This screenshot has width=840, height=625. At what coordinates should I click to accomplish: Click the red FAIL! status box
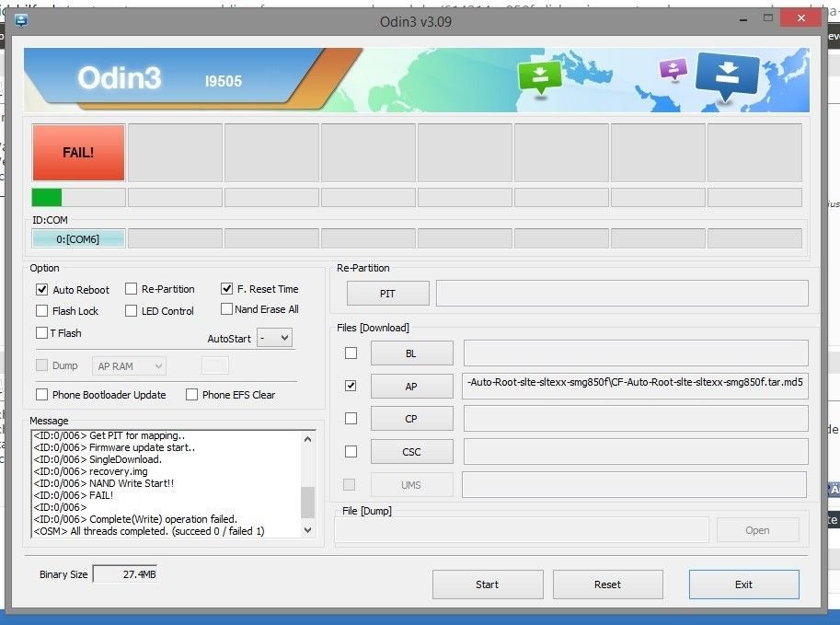click(79, 152)
